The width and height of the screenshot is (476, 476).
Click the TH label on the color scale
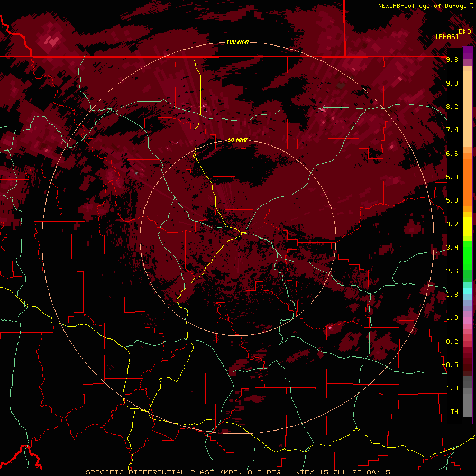pos(454,411)
